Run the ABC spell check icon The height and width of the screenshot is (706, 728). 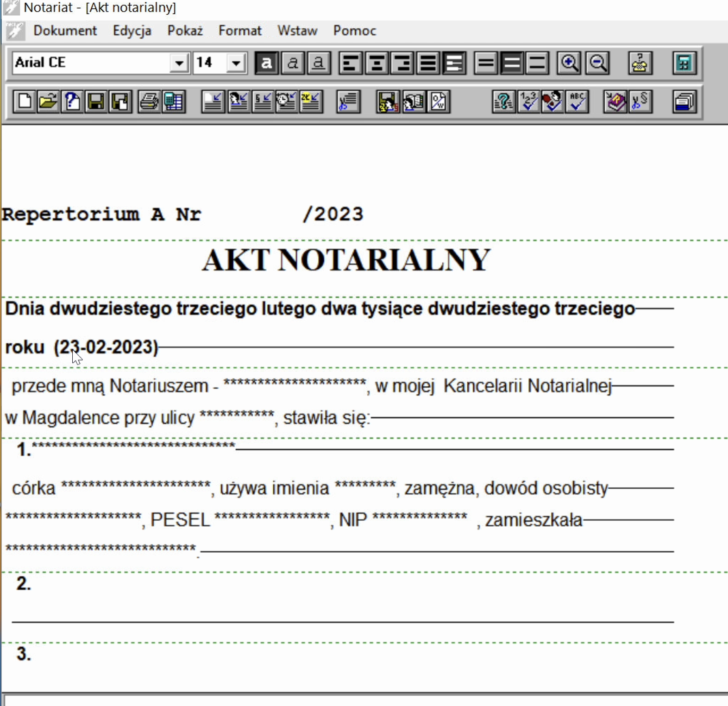coord(577,101)
